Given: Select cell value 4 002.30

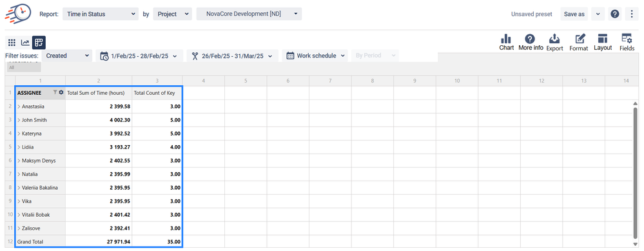Looking at the screenshot, I should [x=99, y=120].
